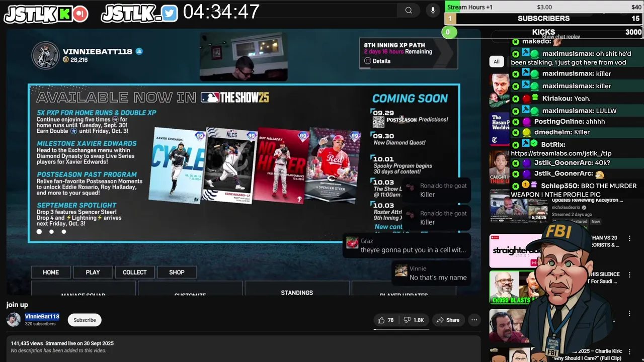Open options for 'THIS SILENCE' video
Image resolution: width=644 pixels, height=362 pixels.
click(x=629, y=275)
